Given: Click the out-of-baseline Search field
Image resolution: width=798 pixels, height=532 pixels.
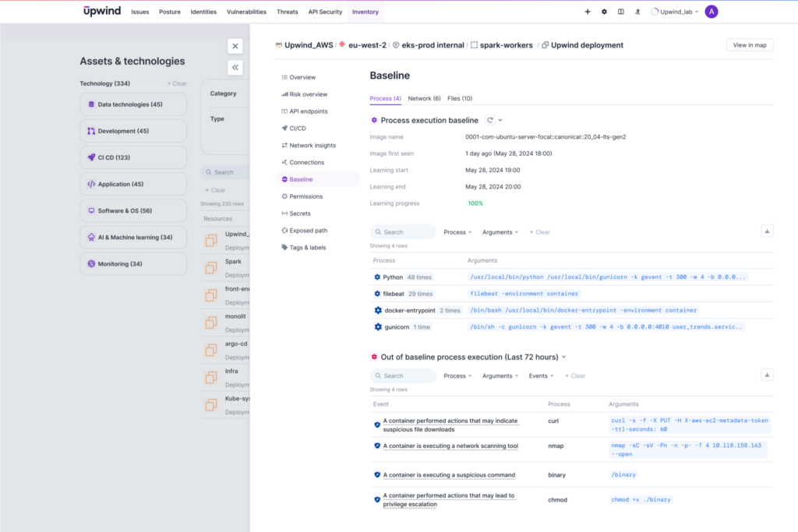Looking at the screenshot, I should [403, 376].
